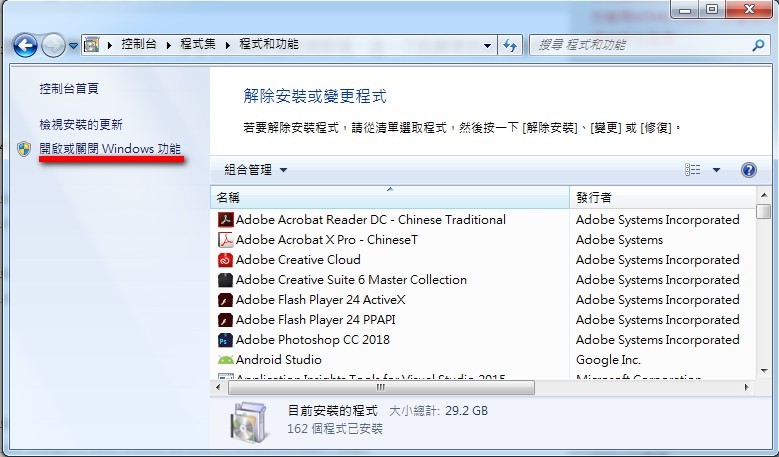This screenshot has height=457, width=779.
Task: Open the 檢視安裝的更新 link
Action: pos(81,125)
